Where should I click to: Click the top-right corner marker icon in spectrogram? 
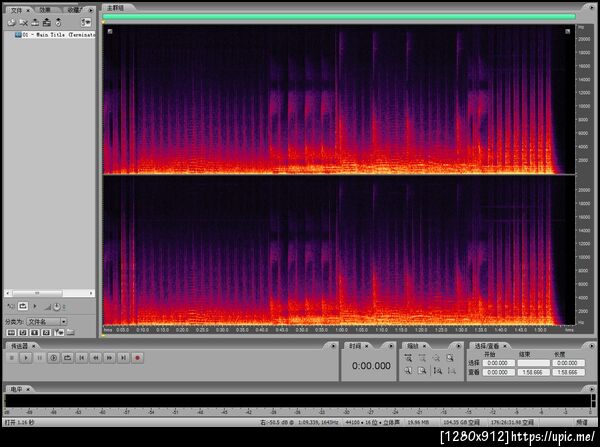(x=567, y=31)
